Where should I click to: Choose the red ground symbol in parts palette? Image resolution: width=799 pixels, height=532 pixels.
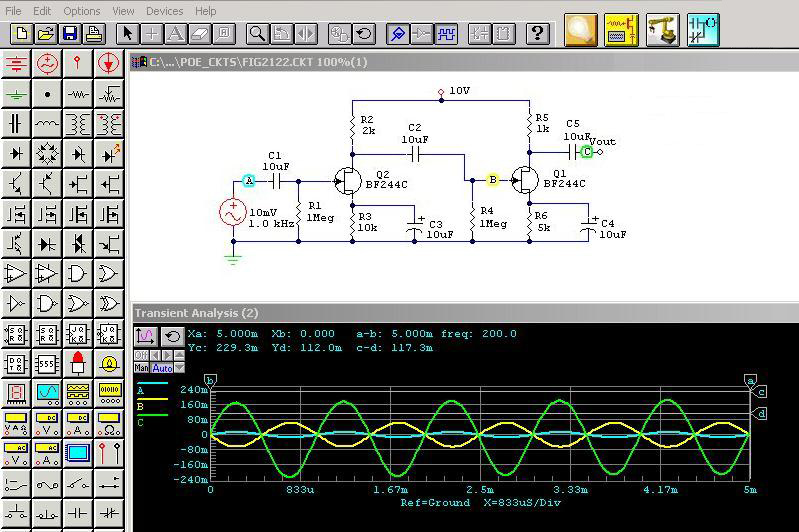[x=16, y=64]
